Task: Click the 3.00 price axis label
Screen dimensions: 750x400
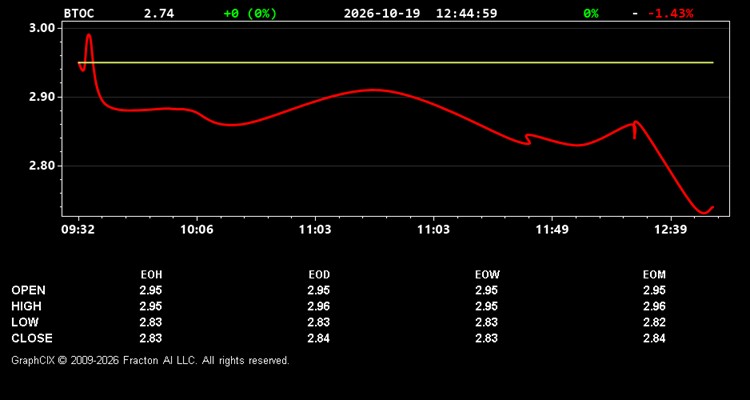Action: pyautogui.click(x=43, y=28)
